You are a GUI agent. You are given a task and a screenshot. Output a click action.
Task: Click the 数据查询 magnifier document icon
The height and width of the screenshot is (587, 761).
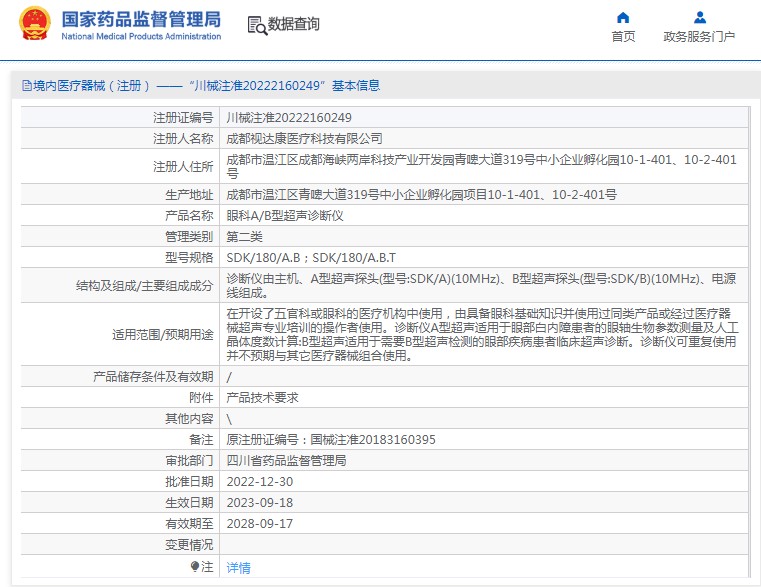point(256,25)
